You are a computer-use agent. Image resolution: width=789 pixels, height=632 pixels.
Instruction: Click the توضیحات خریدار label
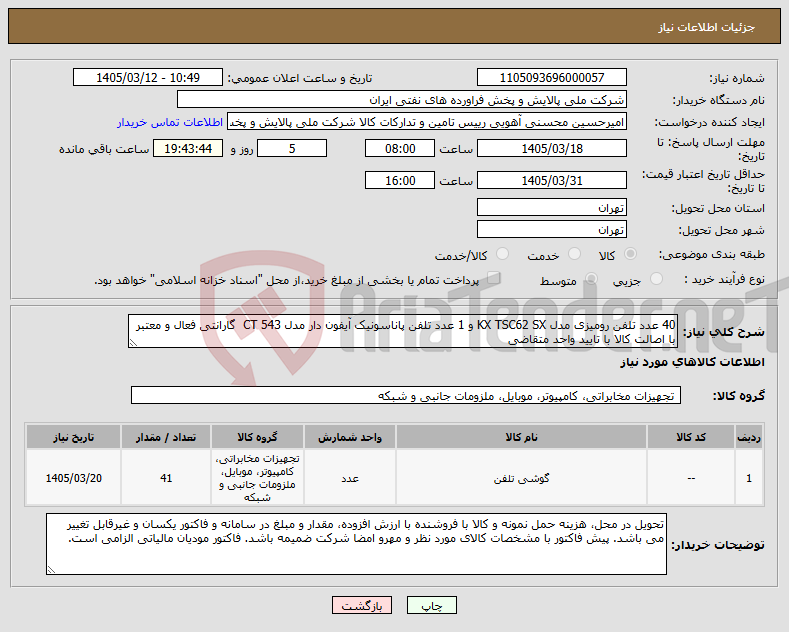[719, 545]
